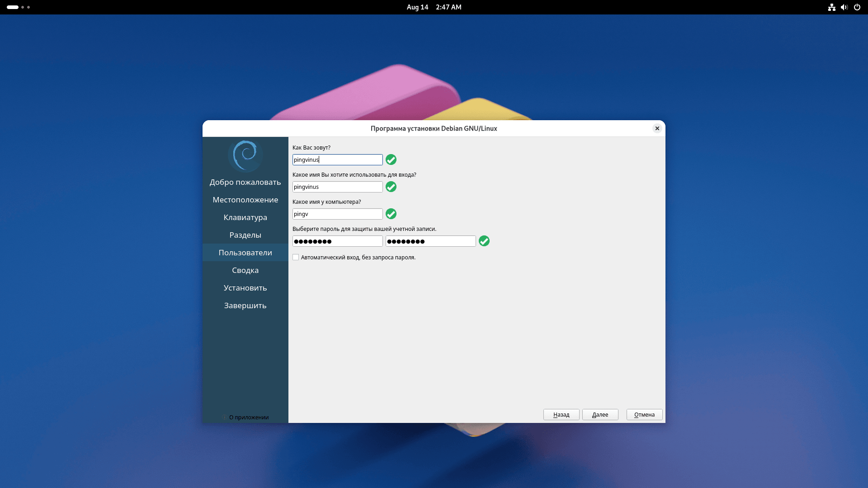
Task: Open the power menu icon in top bar
Action: 857,7
